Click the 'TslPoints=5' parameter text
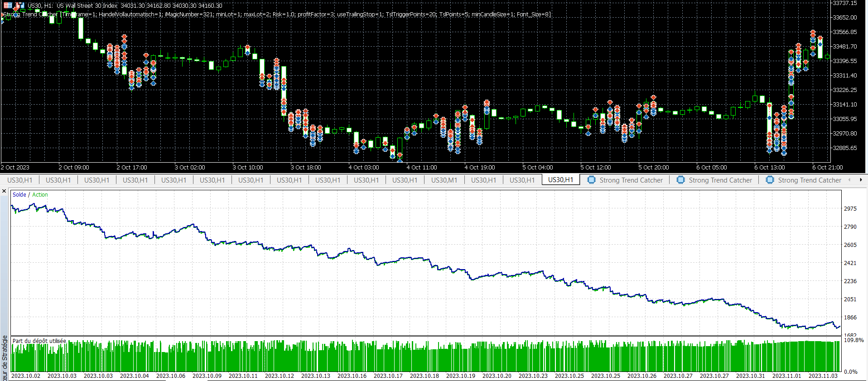Image resolution: width=868 pixels, height=381 pixels. [454, 14]
